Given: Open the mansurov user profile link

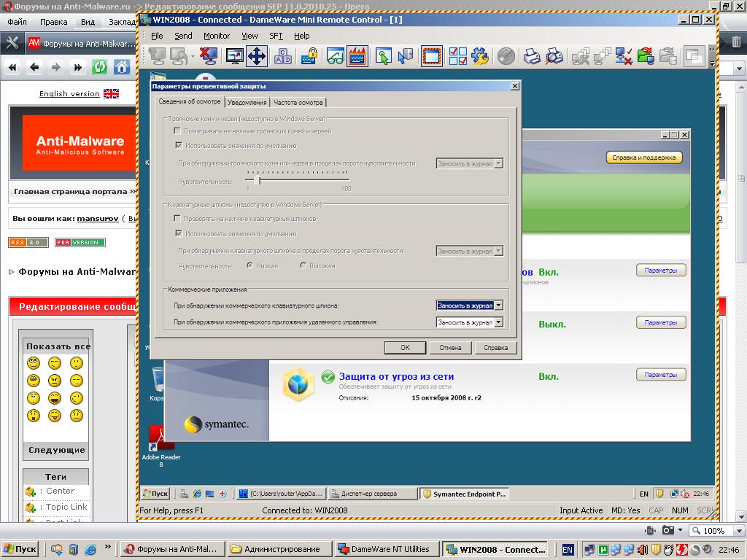Looking at the screenshot, I should (98, 219).
